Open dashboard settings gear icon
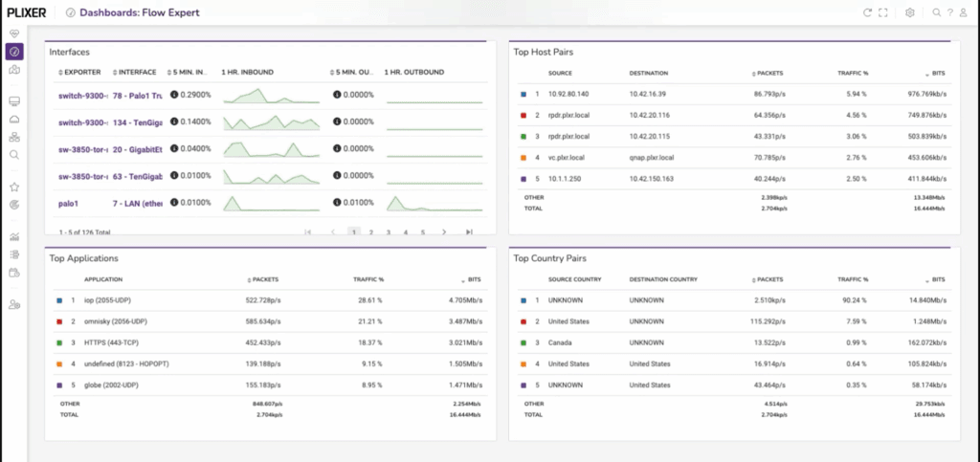The height and width of the screenshot is (462, 980). click(910, 12)
